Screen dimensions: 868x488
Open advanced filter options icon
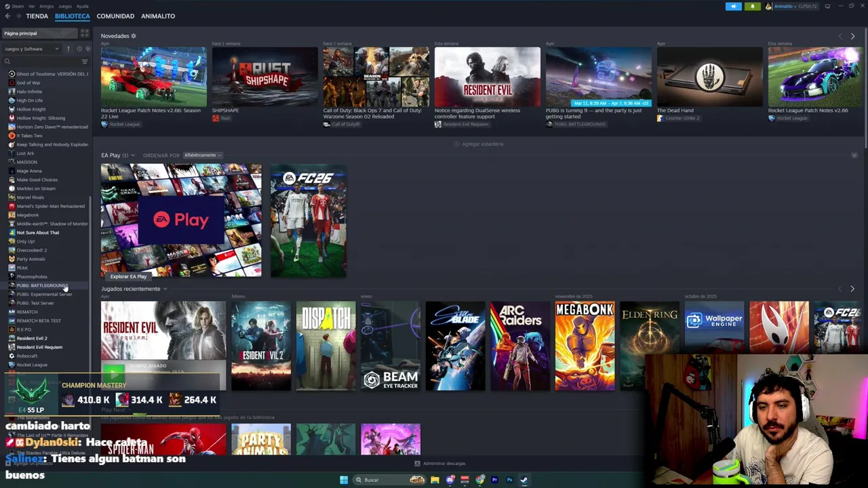point(85,62)
